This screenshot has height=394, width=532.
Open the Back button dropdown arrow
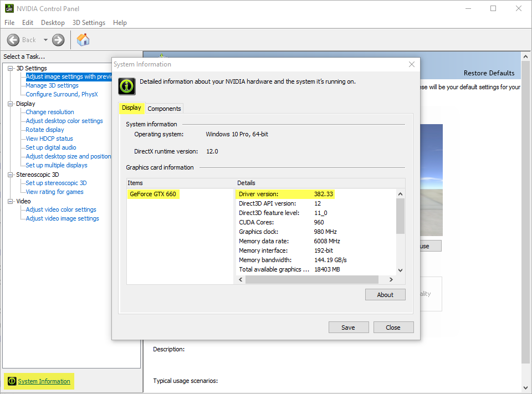point(46,39)
